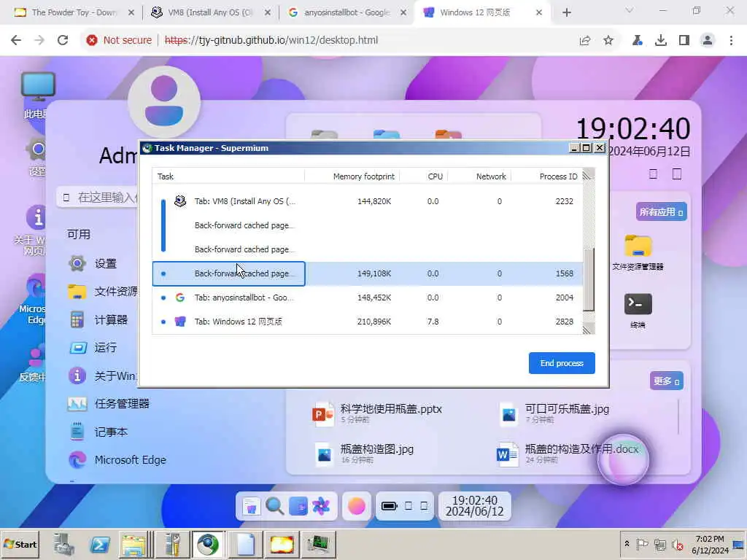747x560 pixels.
Task: Open the circuit-board monitor taskbar icon
Action: point(318,544)
